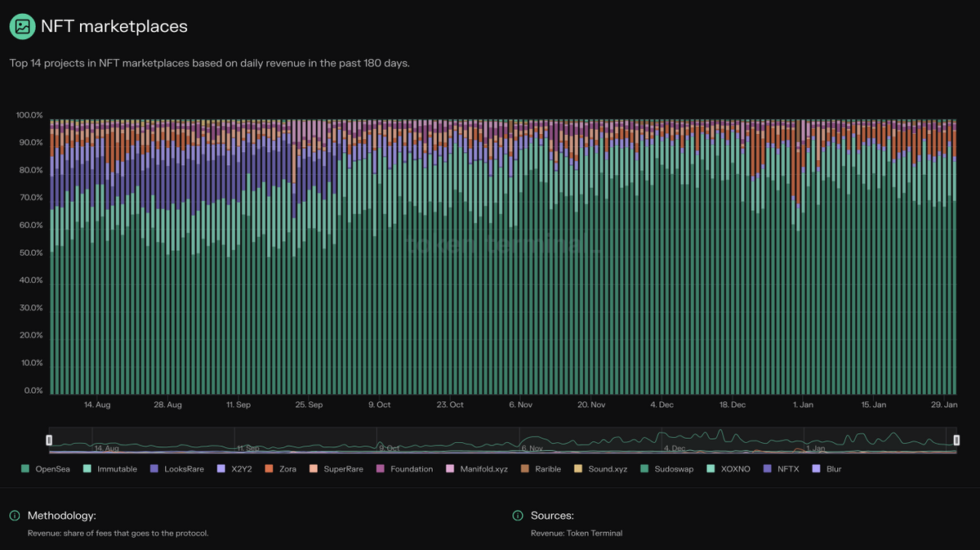
Task: Click the 9. Oct x-axis label
Action: click(380, 405)
